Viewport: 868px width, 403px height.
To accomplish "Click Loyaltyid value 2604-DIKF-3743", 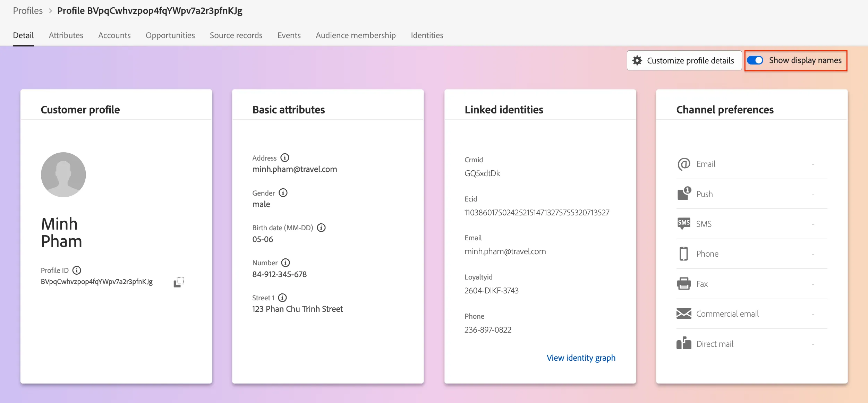I will 492,291.
